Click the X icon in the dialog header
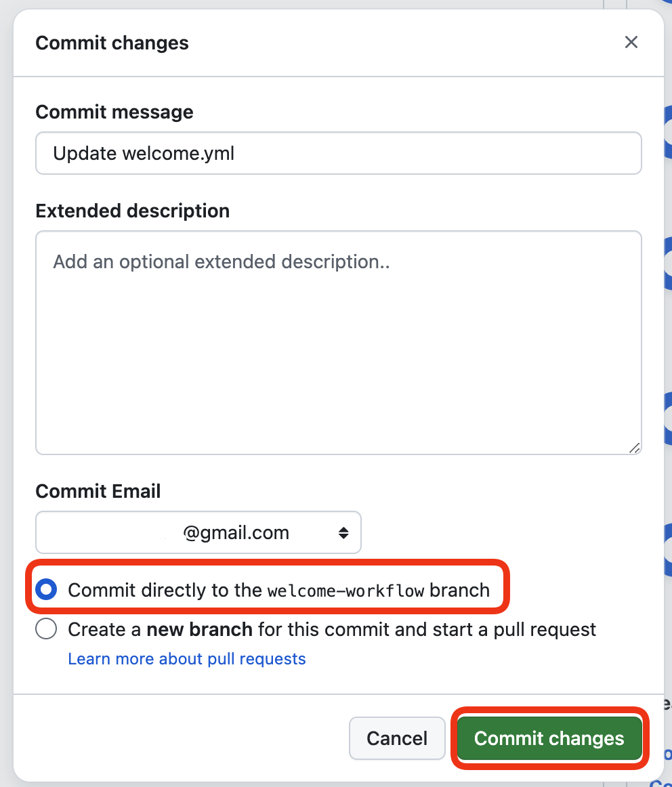 [x=631, y=42]
